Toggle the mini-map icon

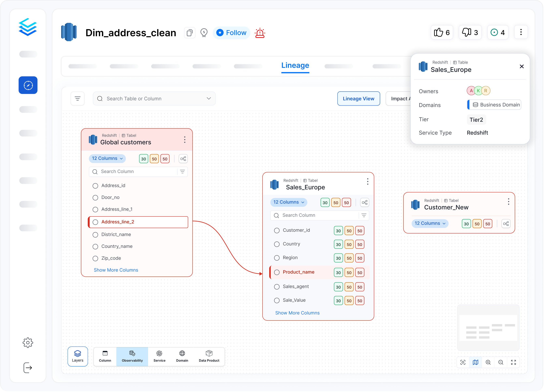point(475,362)
